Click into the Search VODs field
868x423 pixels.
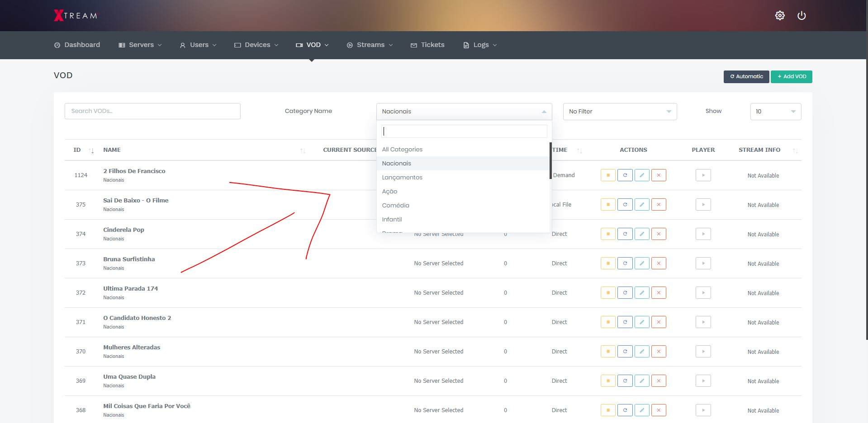(152, 111)
